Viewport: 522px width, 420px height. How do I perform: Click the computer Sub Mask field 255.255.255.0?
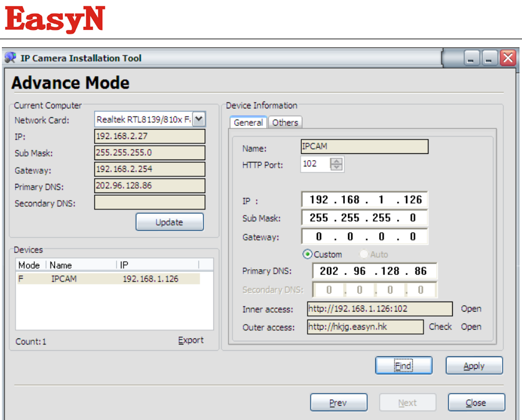pyautogui.click(x=150, y=153)
